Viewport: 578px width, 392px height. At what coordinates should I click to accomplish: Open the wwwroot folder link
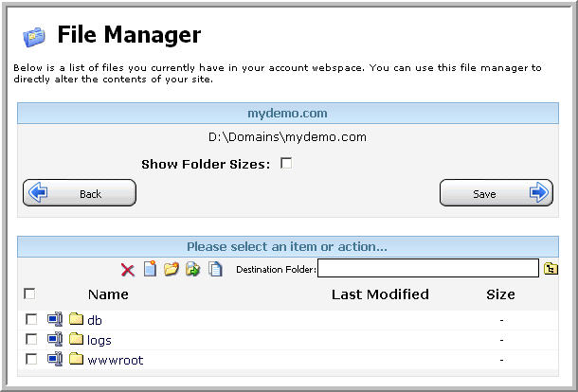pyautogui.click(x=116, y=360)
